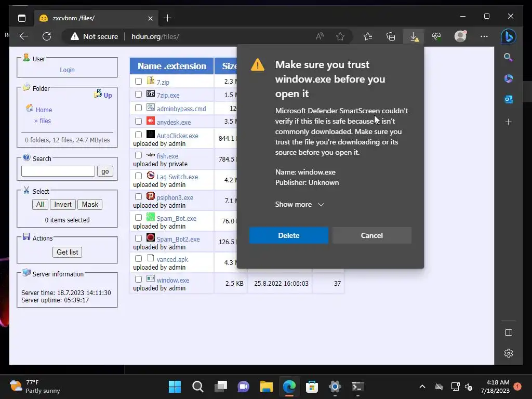Viewport: 532px width, 399px height.
Task: Click the Delete button in dialog
Action: (289, 235)
